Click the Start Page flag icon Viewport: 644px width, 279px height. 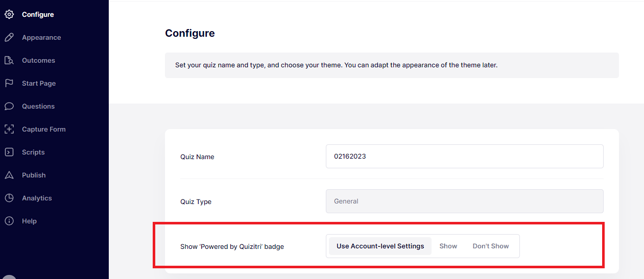[9, 83]
